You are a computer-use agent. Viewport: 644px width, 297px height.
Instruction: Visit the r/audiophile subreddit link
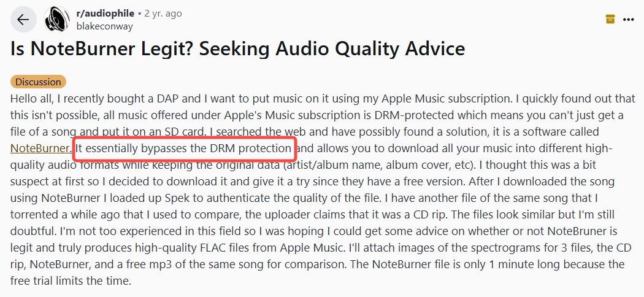105,13
